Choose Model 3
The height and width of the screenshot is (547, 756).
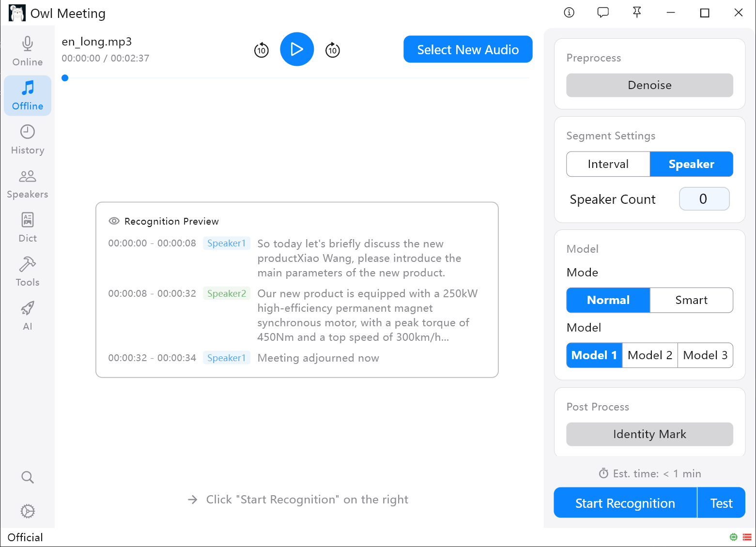pyautogui.click(x=705, y=355)
